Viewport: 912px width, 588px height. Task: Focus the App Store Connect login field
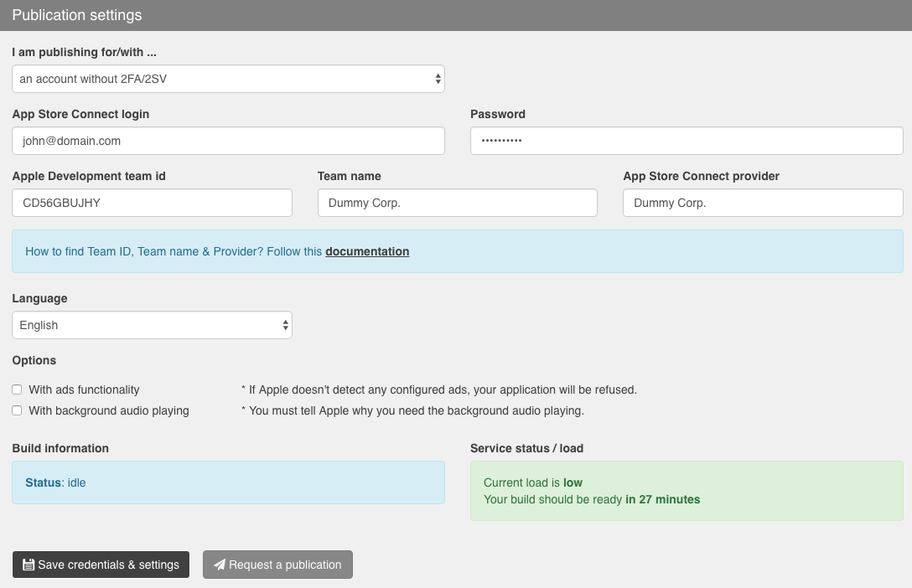228,141
